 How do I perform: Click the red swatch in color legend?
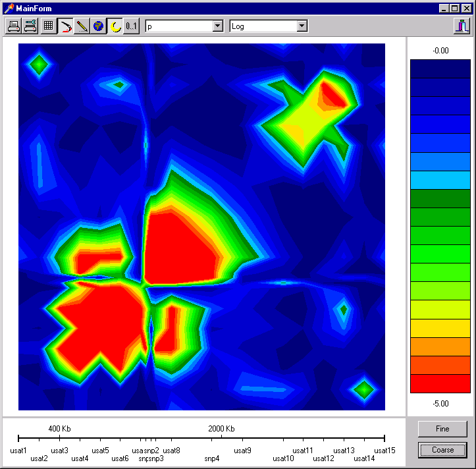point(440,383)
